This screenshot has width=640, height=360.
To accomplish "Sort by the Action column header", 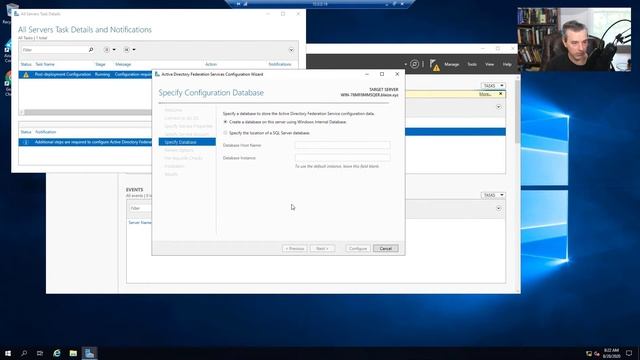I will pos(211,64).
